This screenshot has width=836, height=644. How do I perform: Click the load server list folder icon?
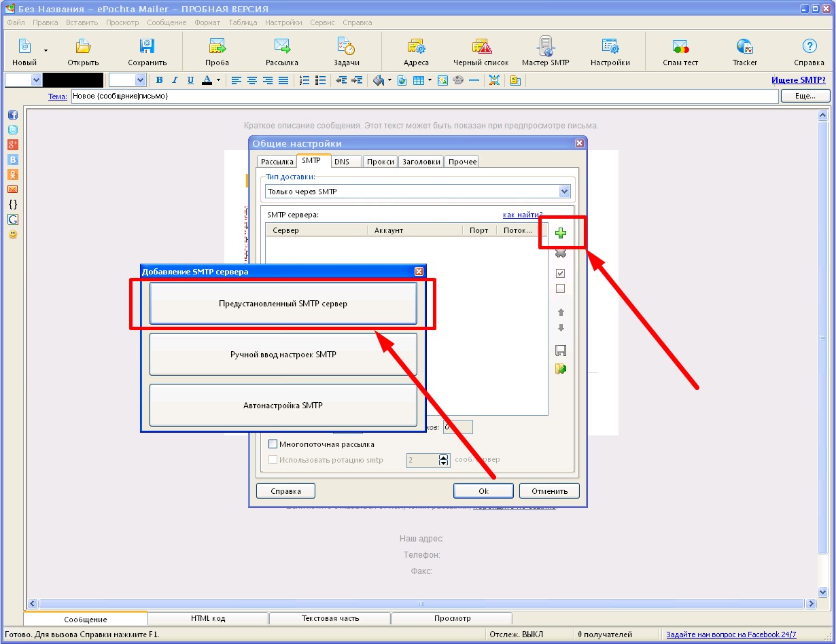[561, 369]
